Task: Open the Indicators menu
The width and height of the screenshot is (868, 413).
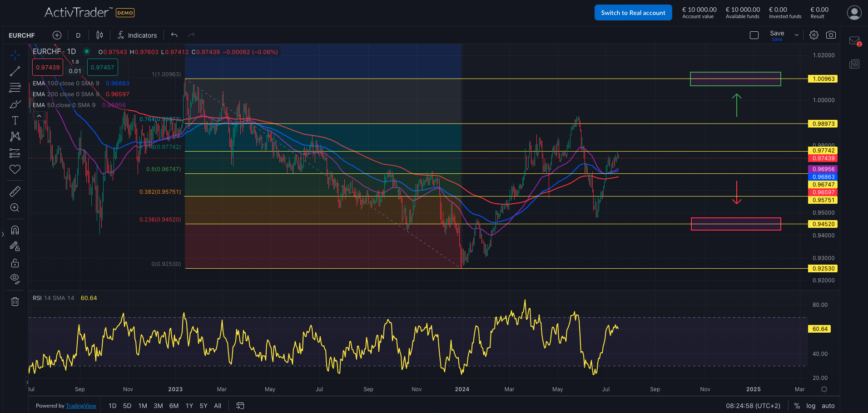Action: 138,35
